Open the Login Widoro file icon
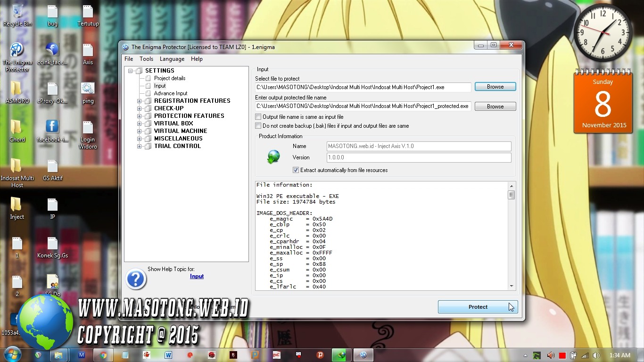Screen dimensions: 644x362 coord(88,134)
